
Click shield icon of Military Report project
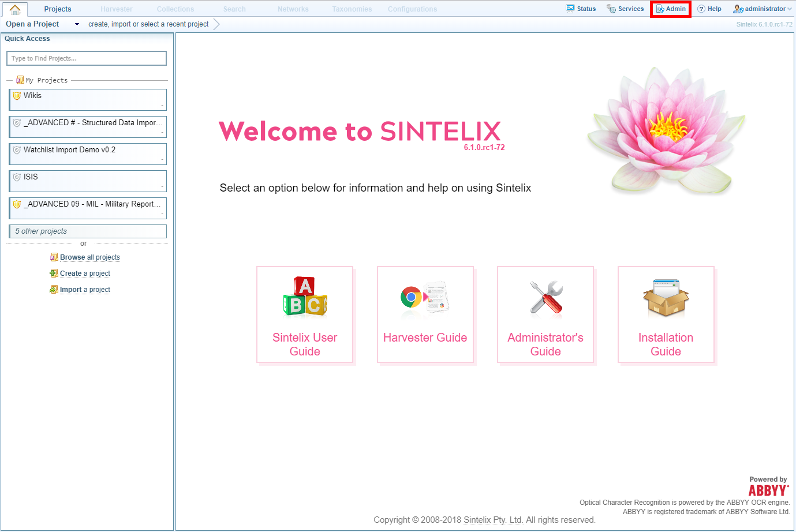(17, 204)
